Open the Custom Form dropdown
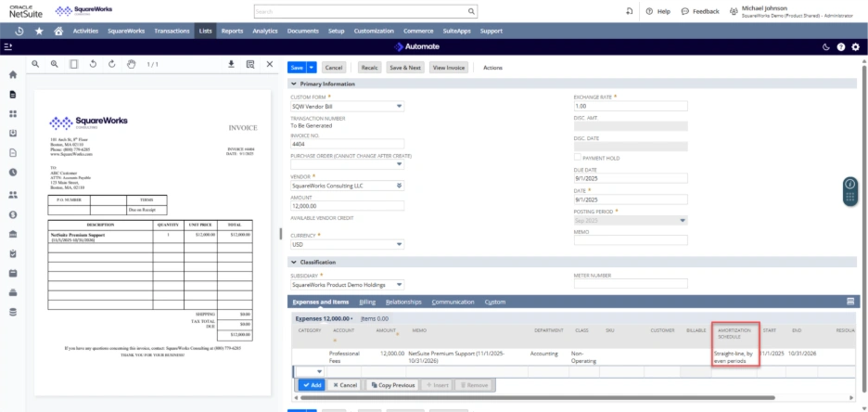This screenshot has width=868, height=412. (400, 106)
